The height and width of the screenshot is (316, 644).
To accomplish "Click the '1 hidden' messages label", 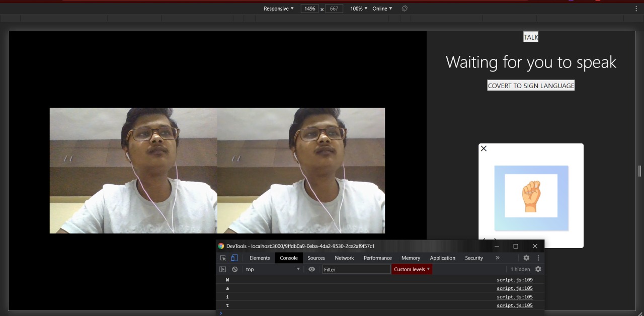I will pos(520,269).
